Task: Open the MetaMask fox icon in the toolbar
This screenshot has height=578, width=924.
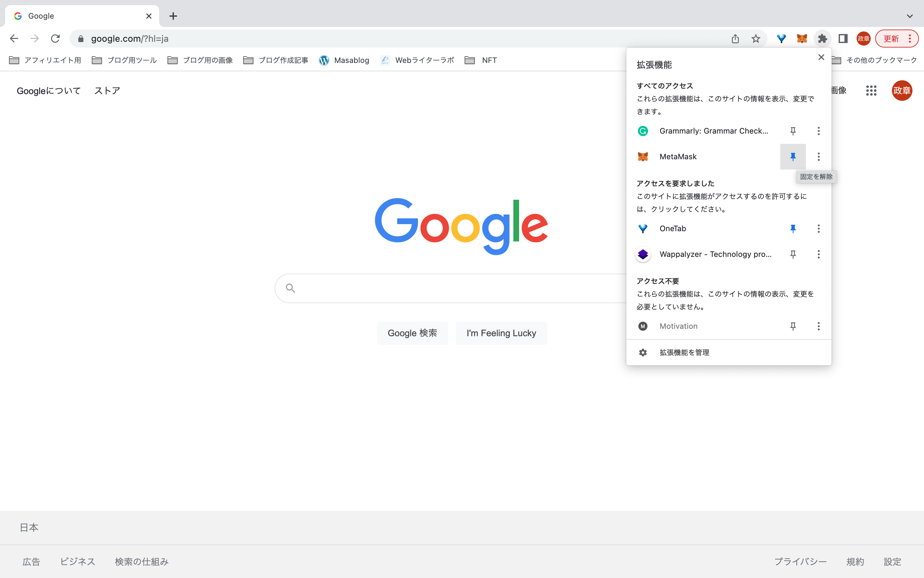Action: [802, 39]
